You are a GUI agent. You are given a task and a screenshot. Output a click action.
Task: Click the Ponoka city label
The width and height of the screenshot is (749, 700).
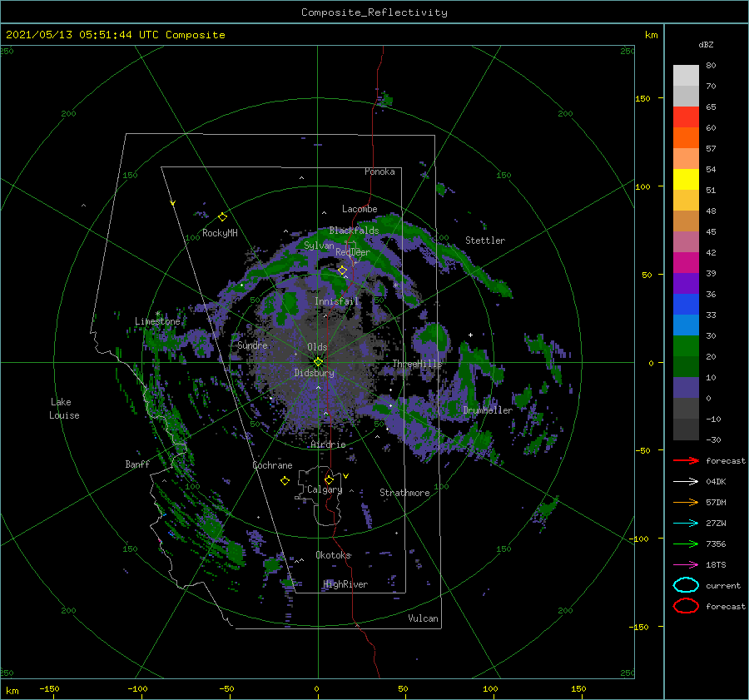379,171
